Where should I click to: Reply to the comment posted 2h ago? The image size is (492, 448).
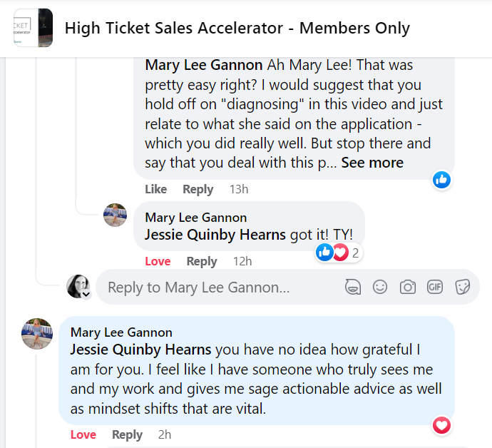click(127, 434)
